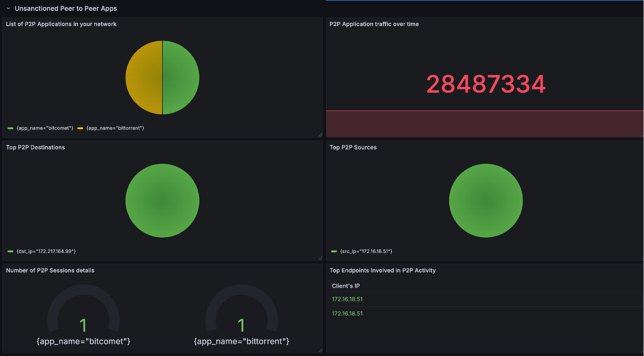The image size is (644, 356).
Task: Open the Top P2P Sources panel title
Action: pos(353,147)
